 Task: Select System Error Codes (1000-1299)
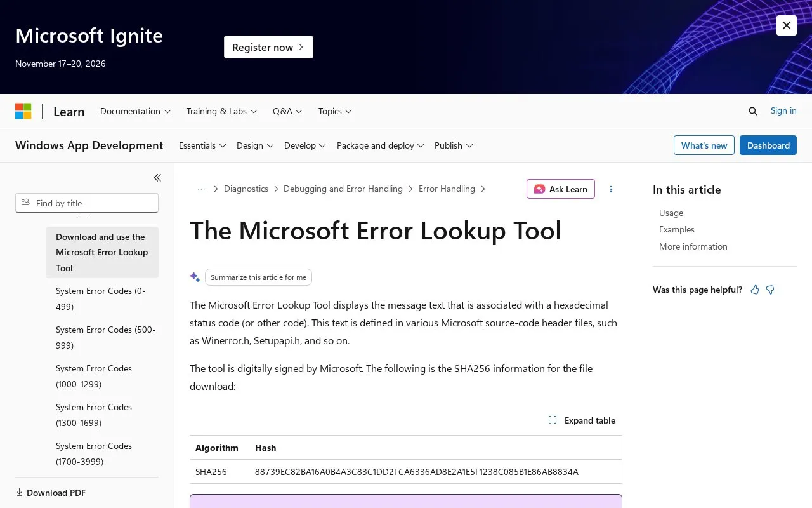pyautogui.click(x=102, y=376)
